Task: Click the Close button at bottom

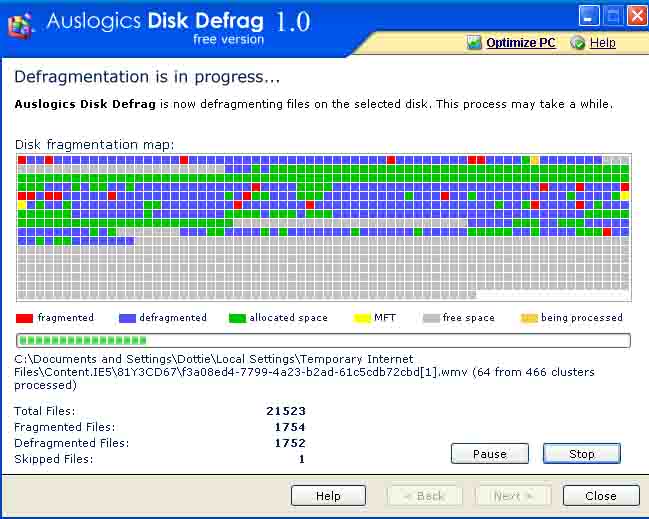Action: pyautogui.click(x=601, y=496)
